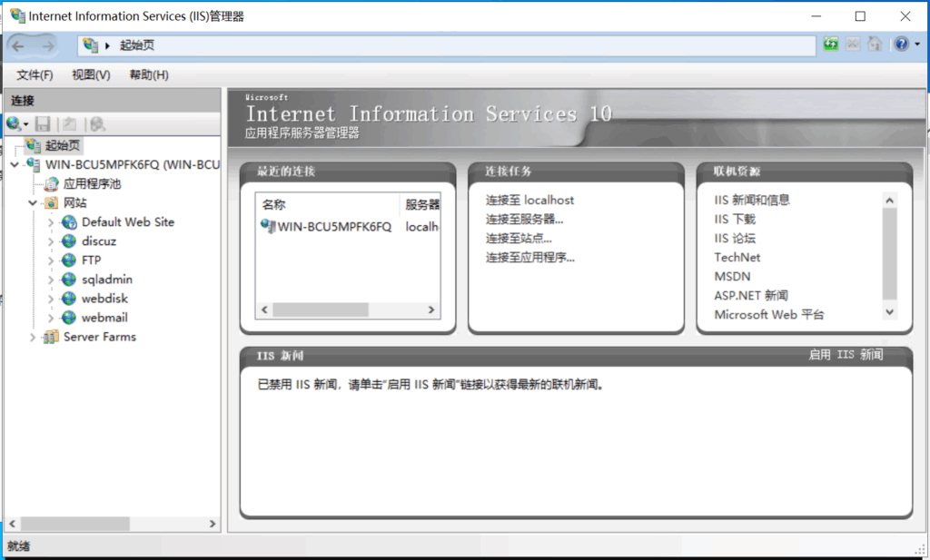Click the green refresh page icon
The height and width of the screenshot is (560, 930).
pos(831,44)
